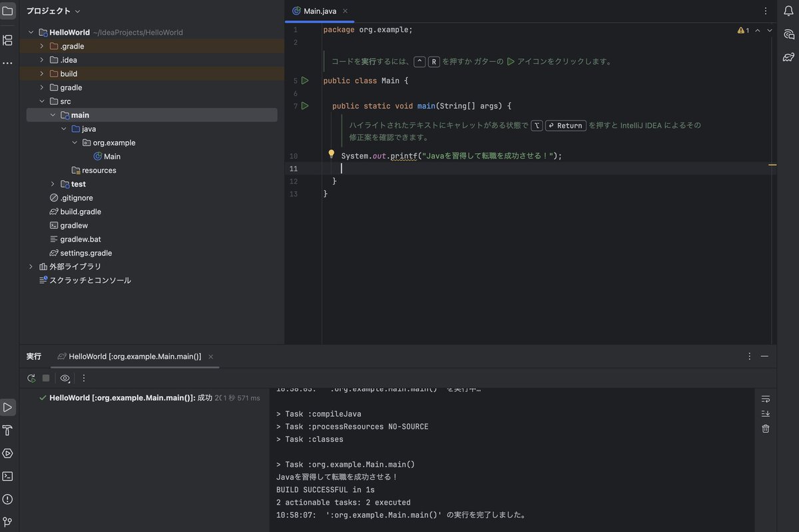This screenshot has height=532, width=799.
Task: Open the Gradle tool window icon
Action: click(x=788, y=57)
